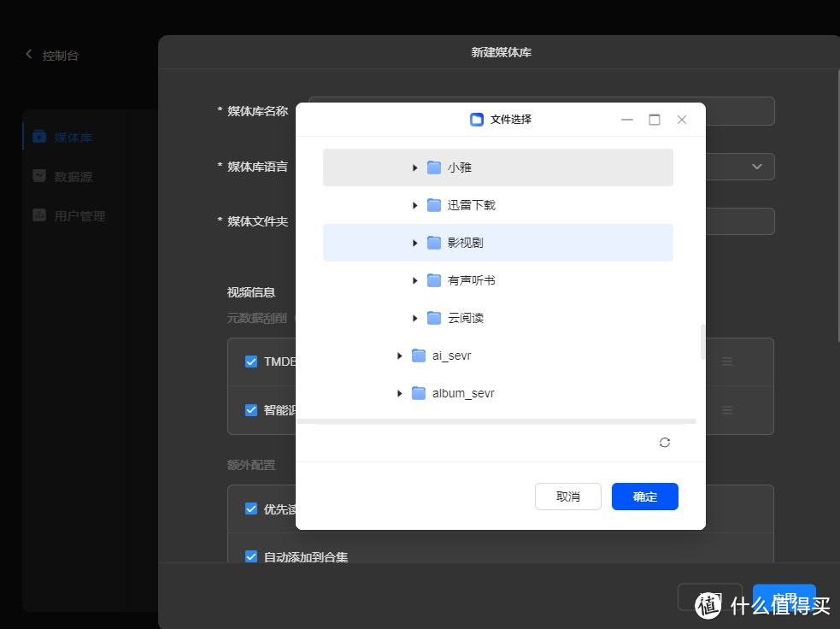Select the 云阅读 folder name

(466, 318)
